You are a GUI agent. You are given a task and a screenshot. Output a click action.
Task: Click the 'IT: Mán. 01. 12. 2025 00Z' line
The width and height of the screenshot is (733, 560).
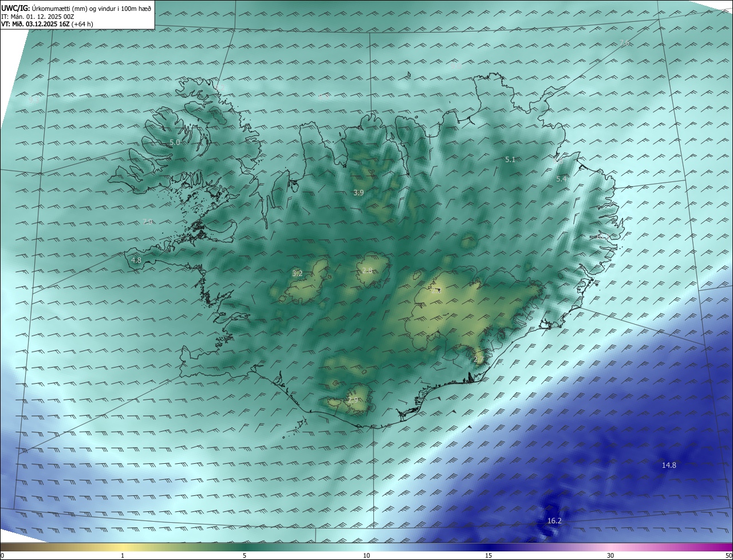(x=38, y=17)
